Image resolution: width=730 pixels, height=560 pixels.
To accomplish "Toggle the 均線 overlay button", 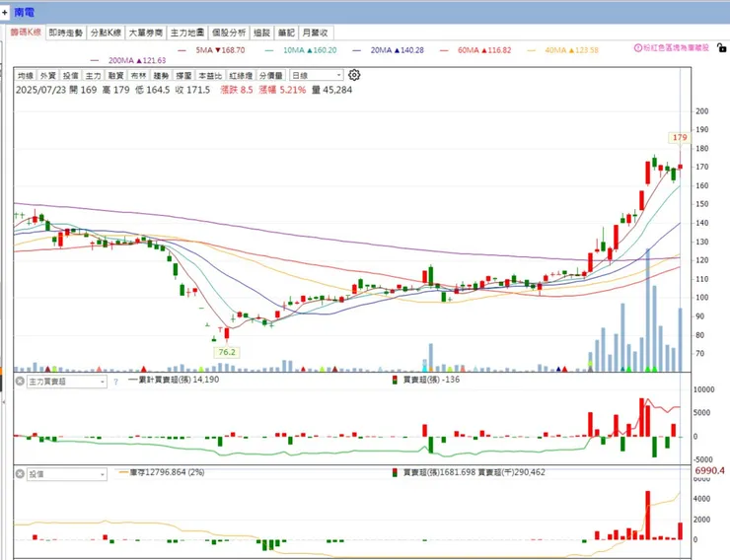I will coord(25,75).
